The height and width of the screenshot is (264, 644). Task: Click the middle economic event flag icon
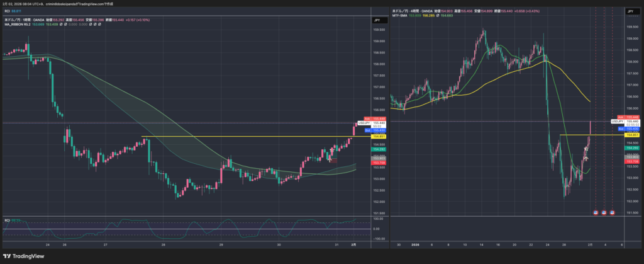click(x=604, y=212)
